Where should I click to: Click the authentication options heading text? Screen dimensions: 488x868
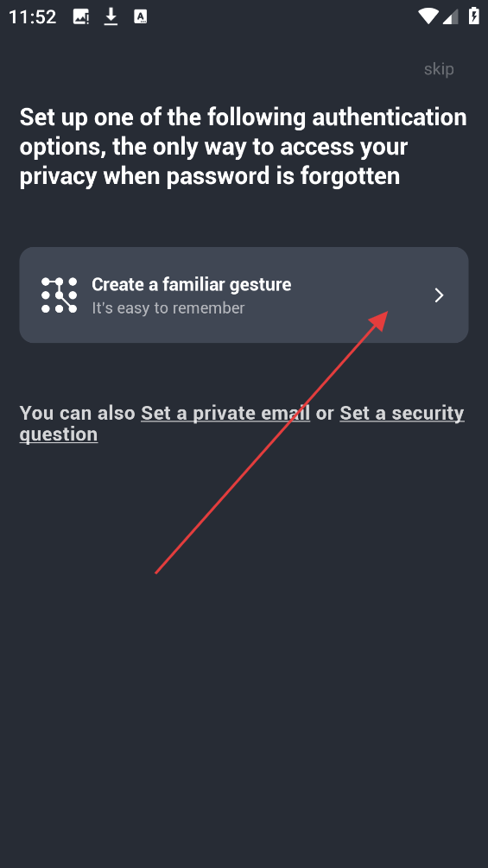[x=244, y=147]
